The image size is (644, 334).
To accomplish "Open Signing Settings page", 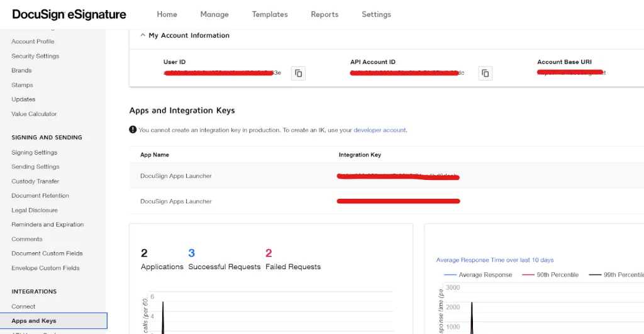I will (35, 152).
